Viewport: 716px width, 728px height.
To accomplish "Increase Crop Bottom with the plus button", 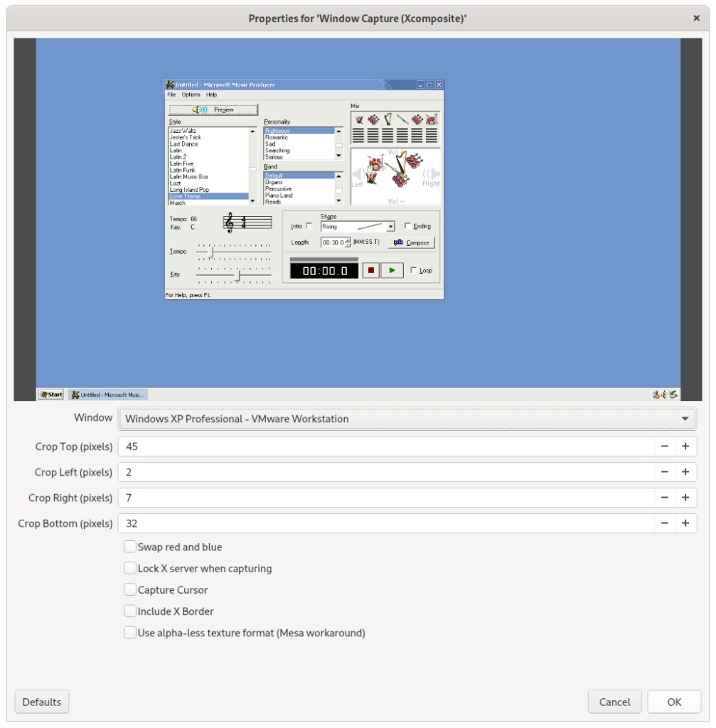I will tap(685, 523).
